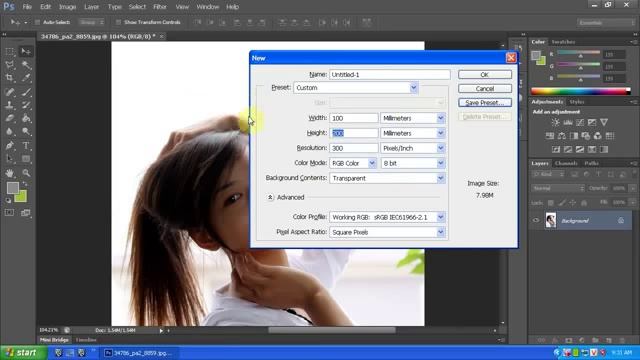Select the Move tool in toolbox
The height and width of the screenshot is (360, 640).
(26, 51)
